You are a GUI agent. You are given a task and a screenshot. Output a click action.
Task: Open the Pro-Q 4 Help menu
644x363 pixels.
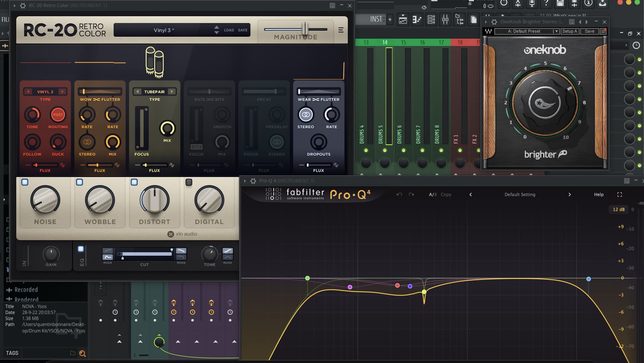(x=599, y=195)
